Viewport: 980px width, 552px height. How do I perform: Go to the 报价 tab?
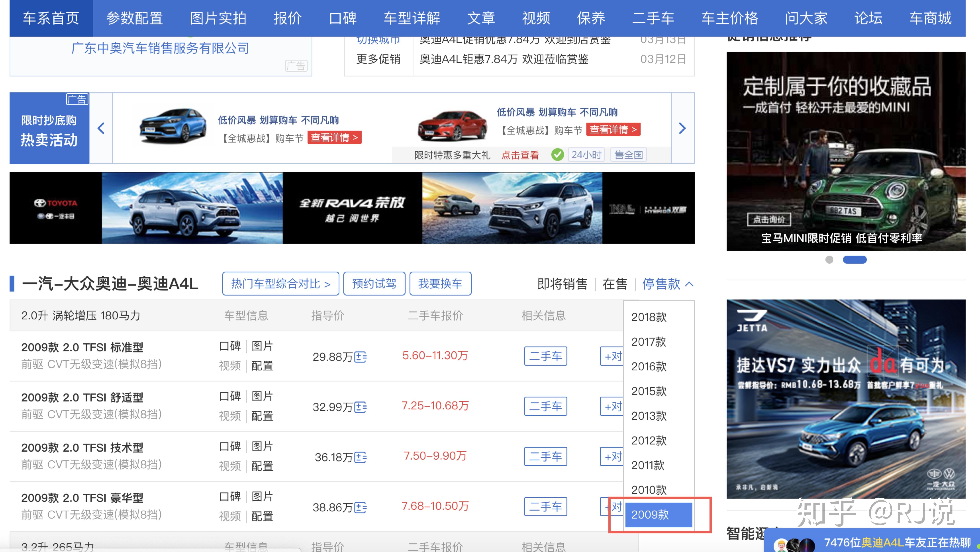click(288, 18)
